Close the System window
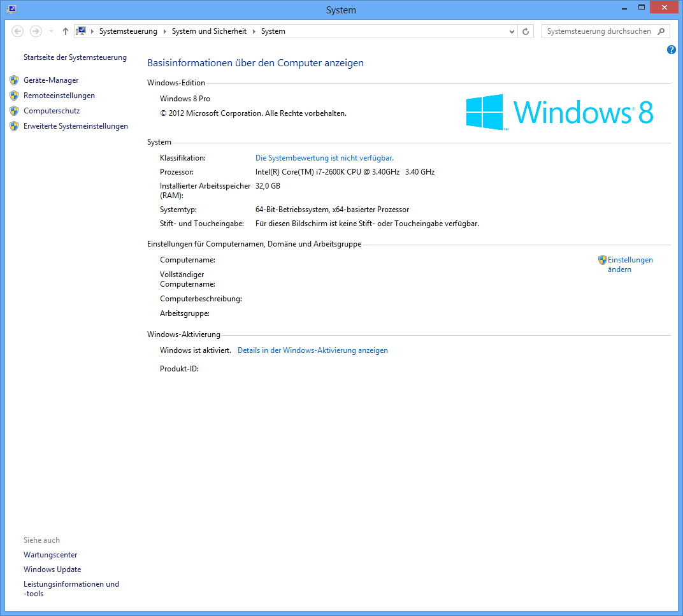 pyautogui.click(x=664, y=8)
